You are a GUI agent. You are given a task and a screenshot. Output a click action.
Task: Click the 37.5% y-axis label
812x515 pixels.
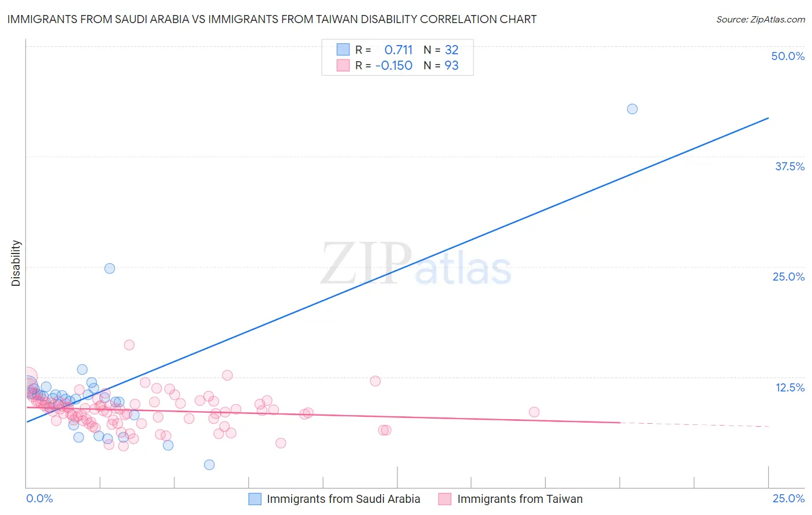click(x=789, y=166)
